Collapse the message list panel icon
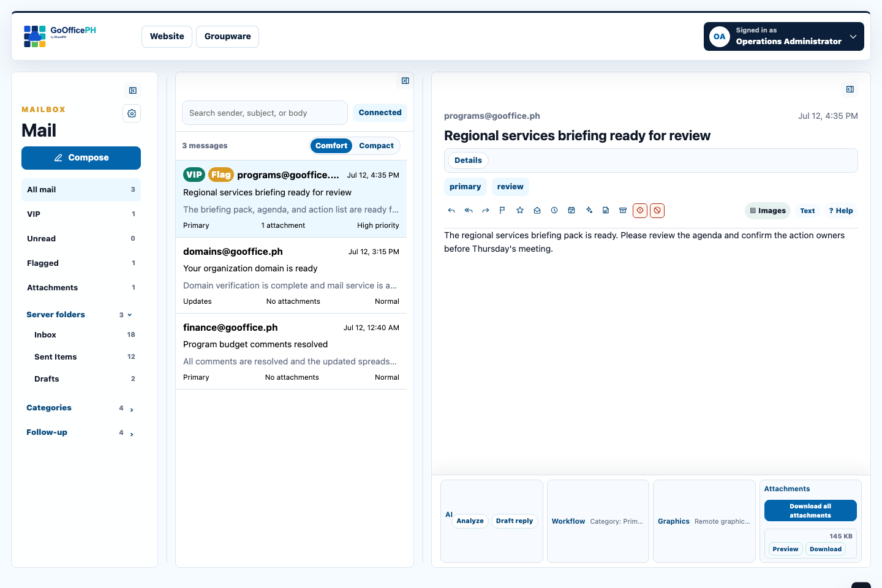This screenshot has height=588, width=882. coord(405,81)
